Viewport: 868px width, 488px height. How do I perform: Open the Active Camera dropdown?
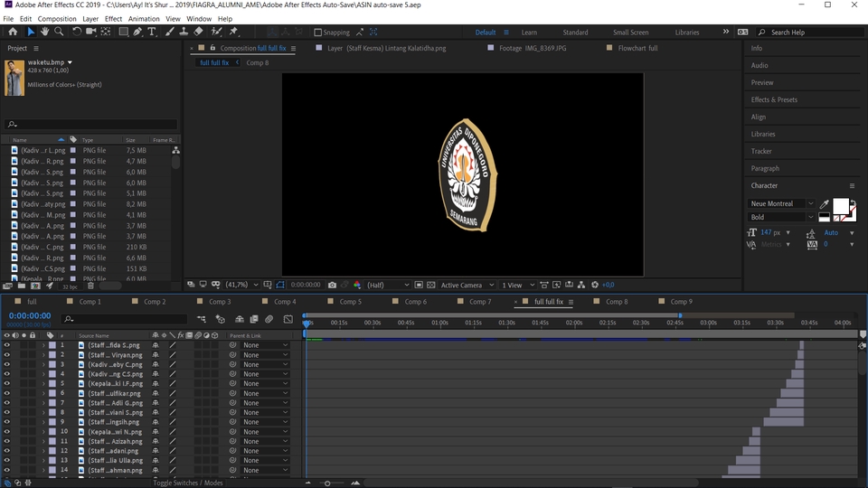(467, 285)
